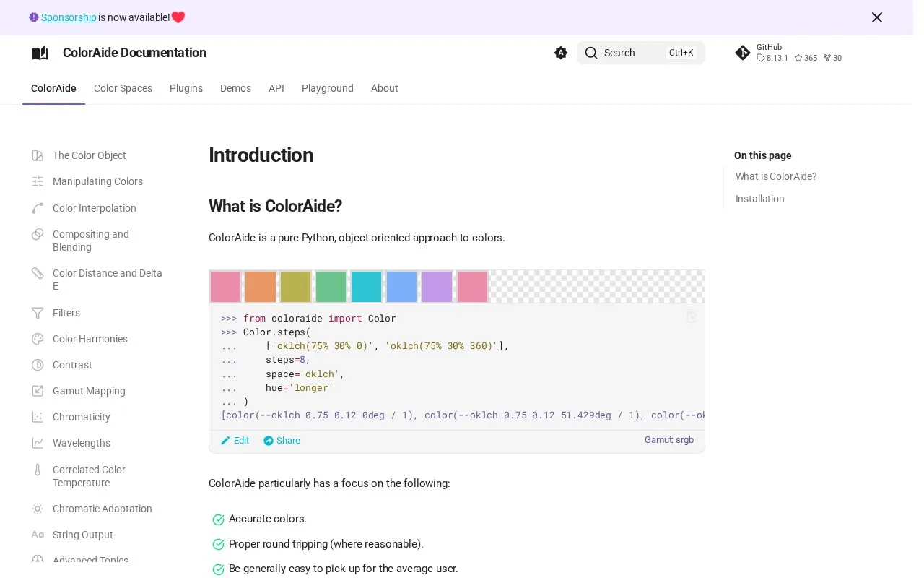
Task: Open the Gamut Mapping sidebar page
Action: 89,391
